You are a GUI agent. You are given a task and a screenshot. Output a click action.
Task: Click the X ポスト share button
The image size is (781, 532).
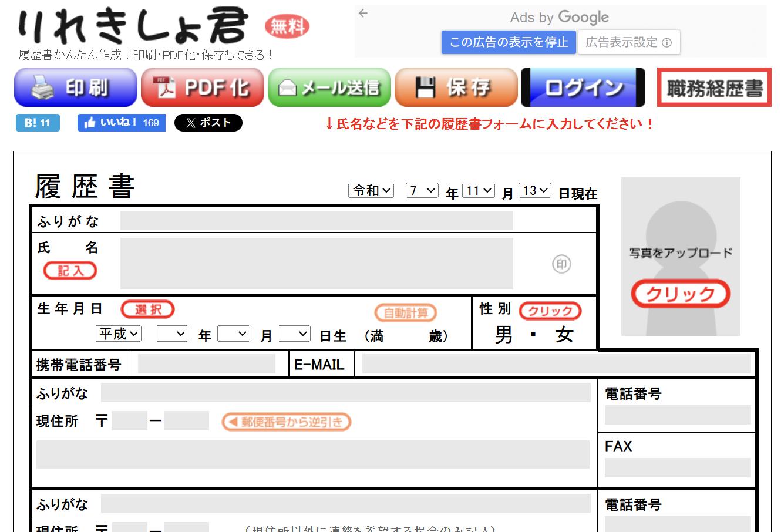point(208,123)
